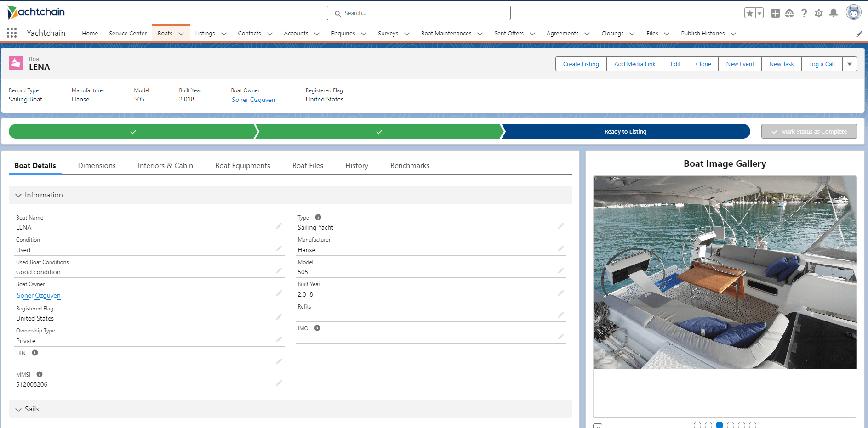868x428 pixels.
Task: Click the user profile avatar
Action: 853,13
